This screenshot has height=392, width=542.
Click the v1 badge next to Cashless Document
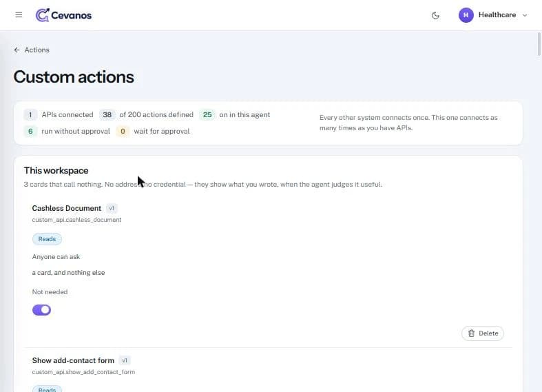pos(112,208)
